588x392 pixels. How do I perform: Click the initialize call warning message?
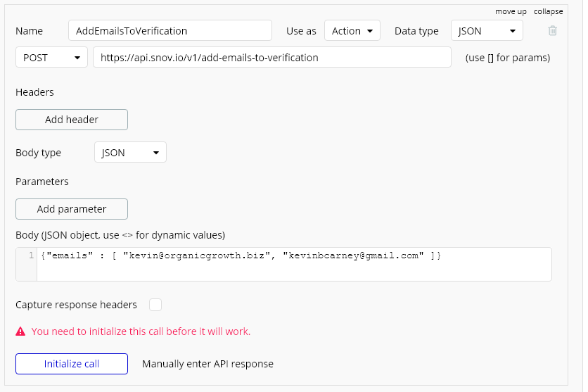pos(141,331)
